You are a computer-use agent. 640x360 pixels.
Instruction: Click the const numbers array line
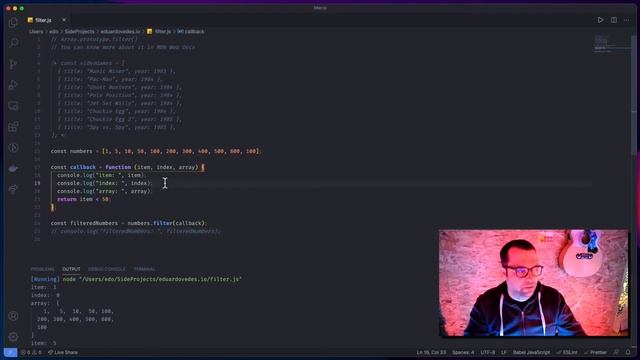tap(155, 151)
